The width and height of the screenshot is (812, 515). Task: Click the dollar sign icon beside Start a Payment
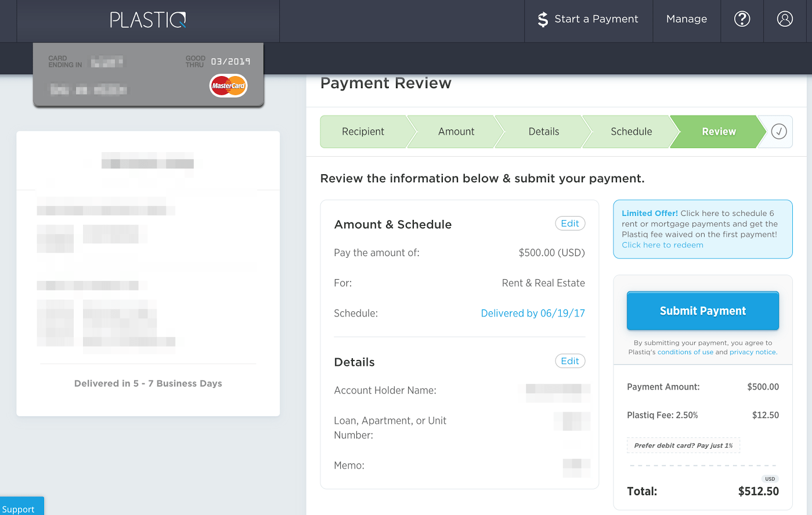543,20
